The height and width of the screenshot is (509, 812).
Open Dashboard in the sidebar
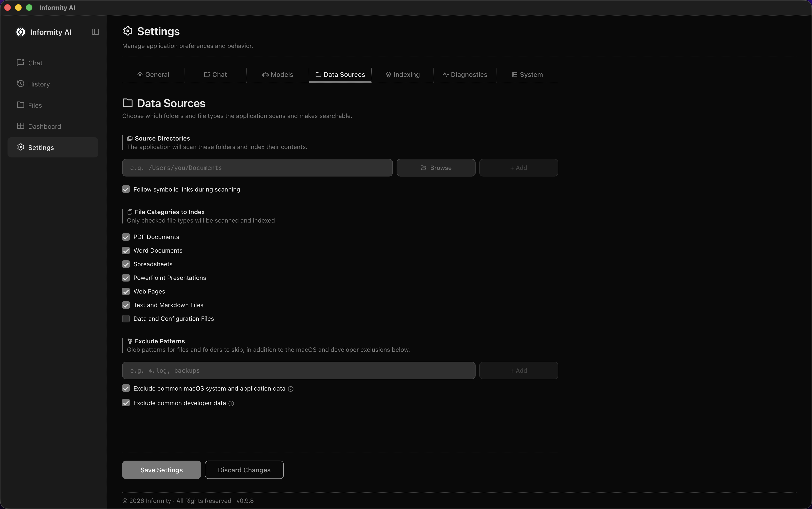53,126
